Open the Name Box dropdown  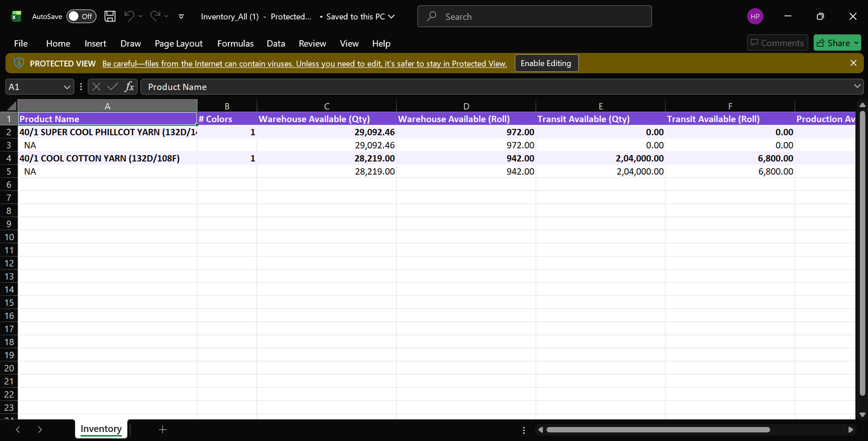click(x=67, y=87)
